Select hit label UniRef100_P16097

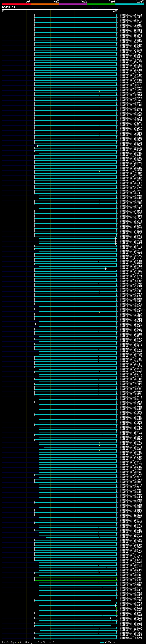pos(131,90)
